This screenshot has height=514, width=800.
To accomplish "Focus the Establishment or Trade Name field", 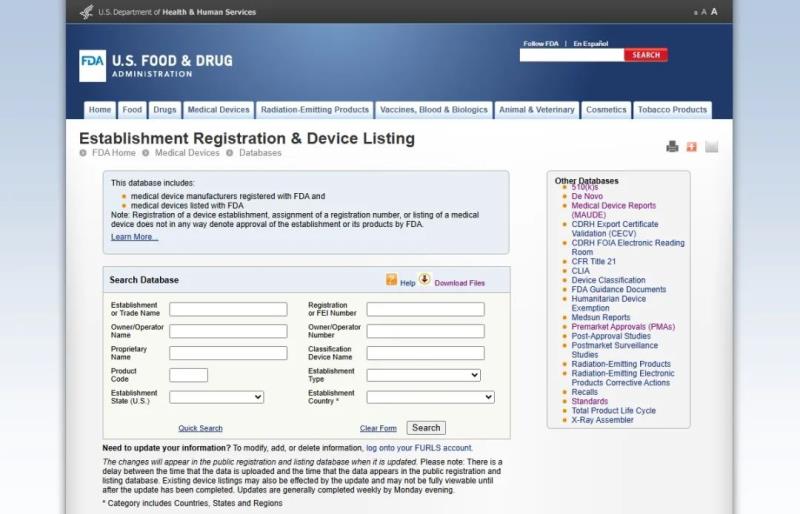I will point(228,309).
